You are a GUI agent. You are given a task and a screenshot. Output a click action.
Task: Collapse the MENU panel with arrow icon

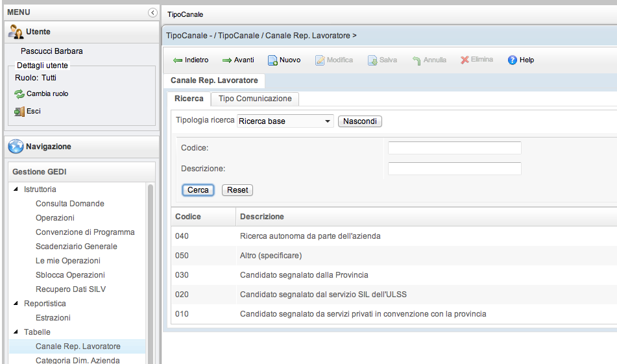[x=152, y=12]
